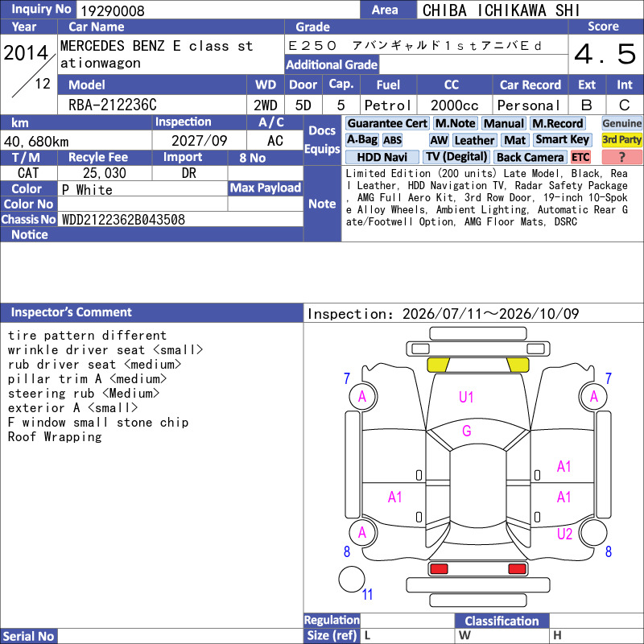This screenshot has width=644, height=644.
Task: Select the HDD Navi equipment badge
Action: [382, 157]
